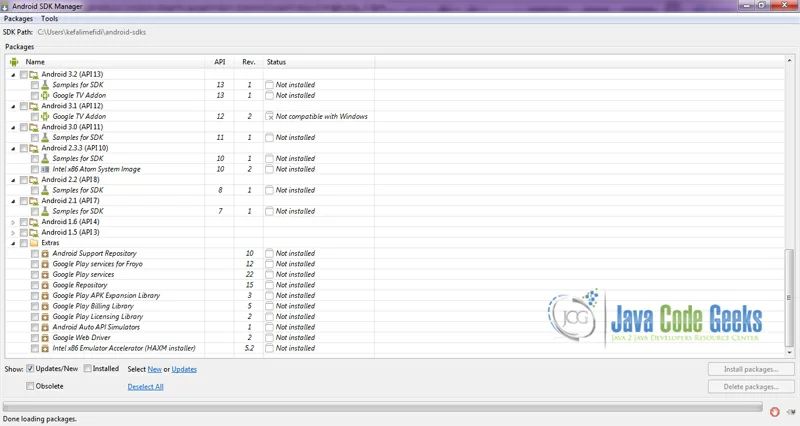Click the Android robot icon in Name header

click(x=14, y=62)
